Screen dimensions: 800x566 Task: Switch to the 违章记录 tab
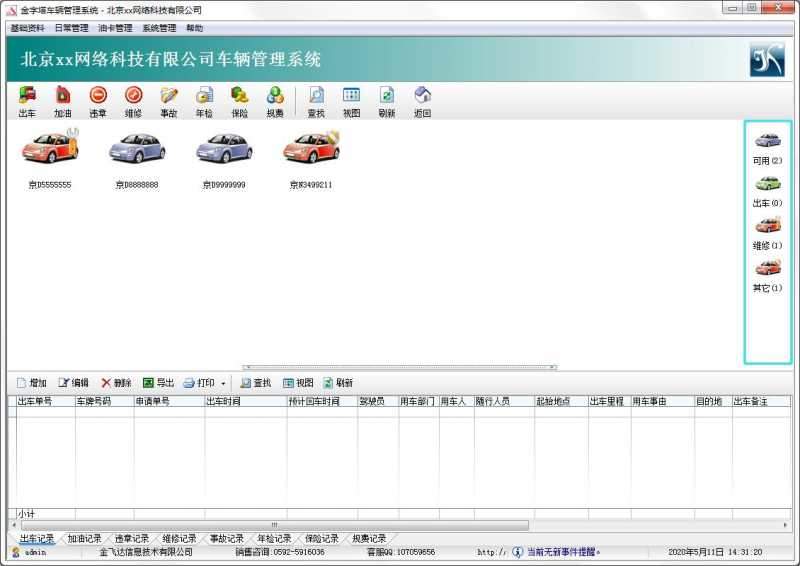[132, 538]
